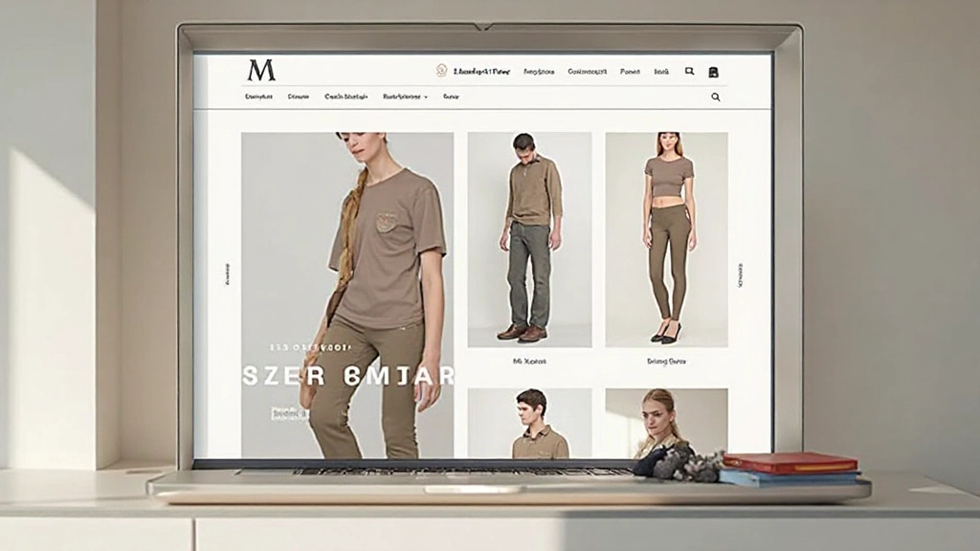The width and height of the screenshot is (980, 551).
Task: Open the shopping bag icon in the header
Action: tap(713, 70)
